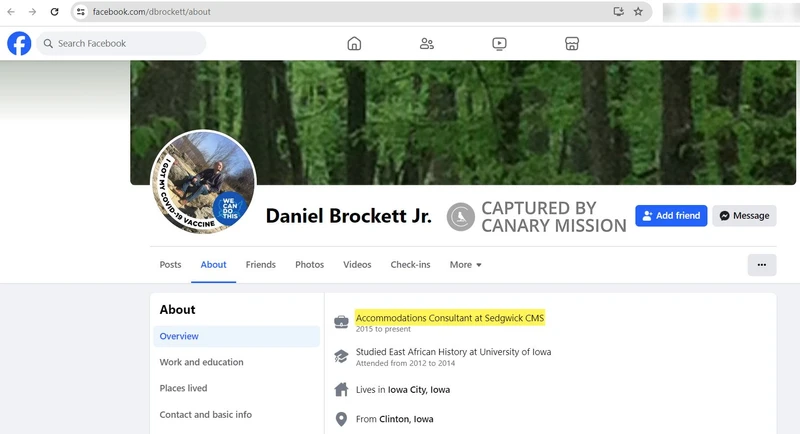Click inside the Search Facebook field
The height and width of the screenshot is (434, 800).
point(121,44)
